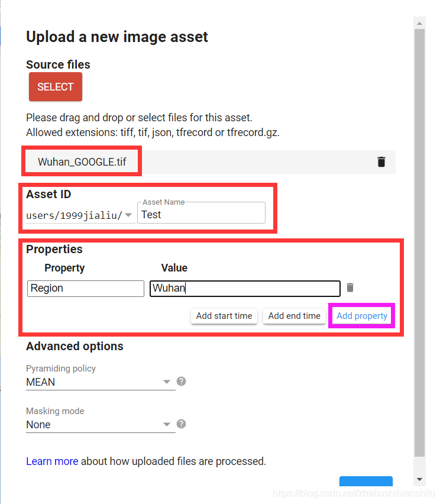Click the scrollbar down arrow

click(x=419, y=479)
